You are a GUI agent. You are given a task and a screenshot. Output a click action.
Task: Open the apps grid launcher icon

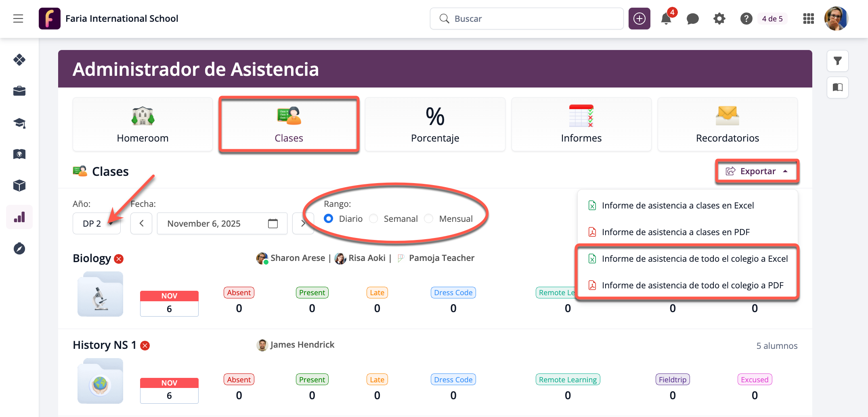pos(808,19)
